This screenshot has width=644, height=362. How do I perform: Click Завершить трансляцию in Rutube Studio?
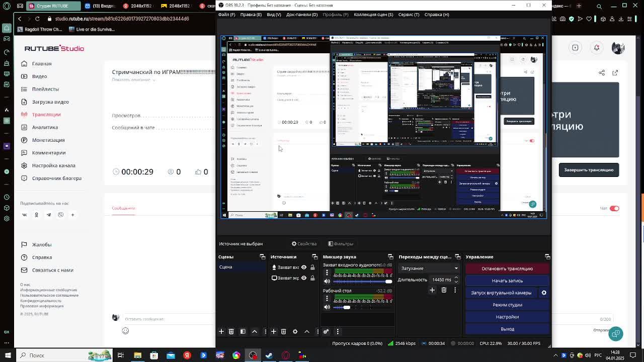pyautogui.click(x=589, y=170)
